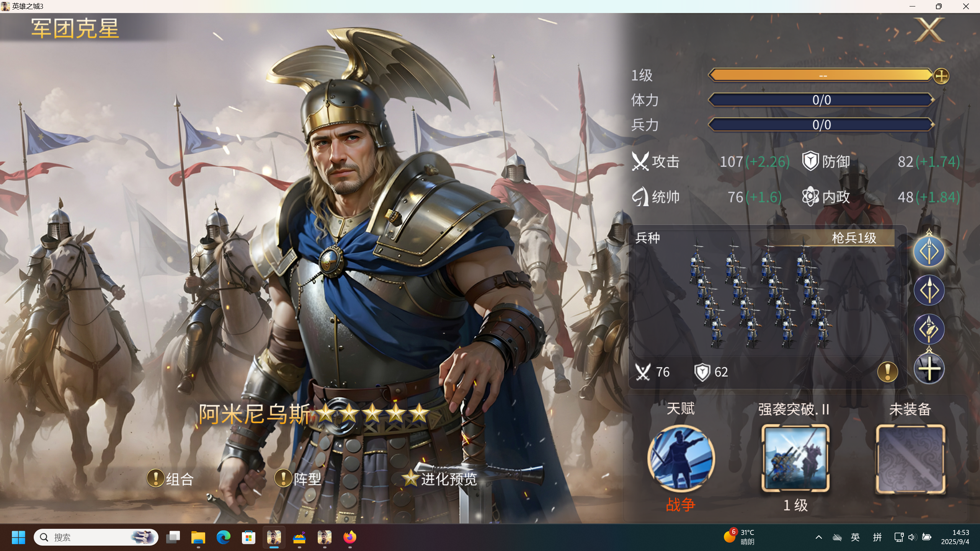Open the 阵型 formation info
980x551 pixels.
click(298, 479)
